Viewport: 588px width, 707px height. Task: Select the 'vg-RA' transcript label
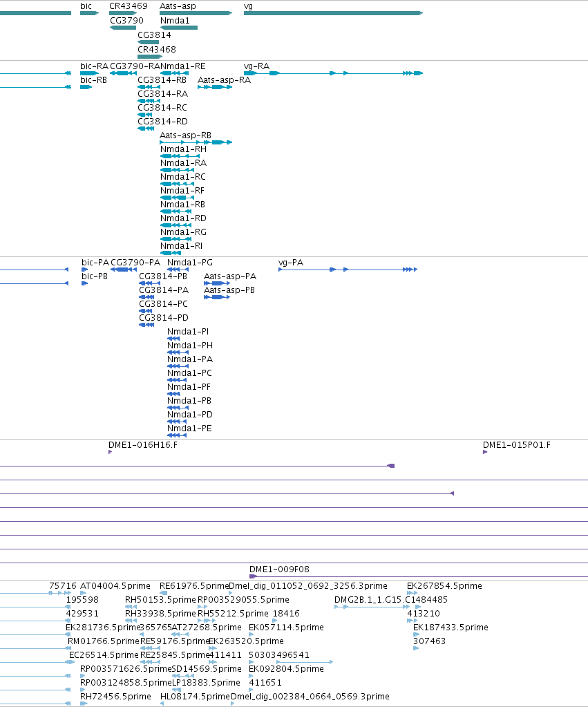click(256, 66)
